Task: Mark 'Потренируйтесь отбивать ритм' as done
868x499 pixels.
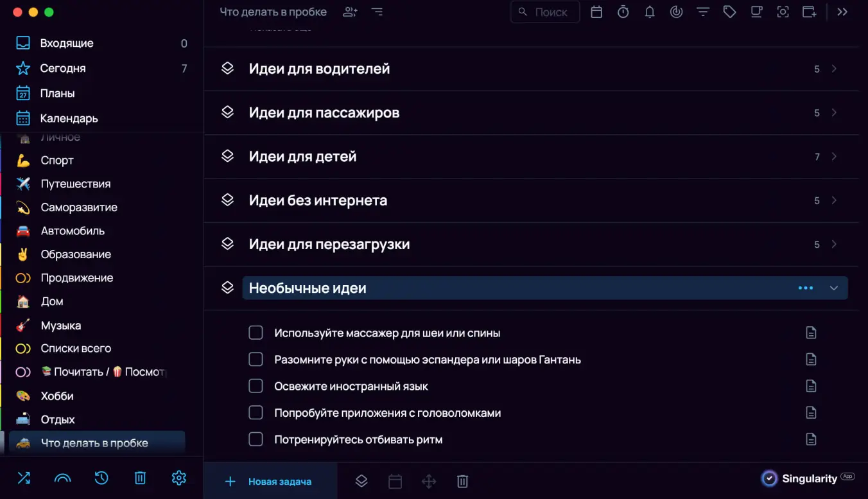Action: 256,439
